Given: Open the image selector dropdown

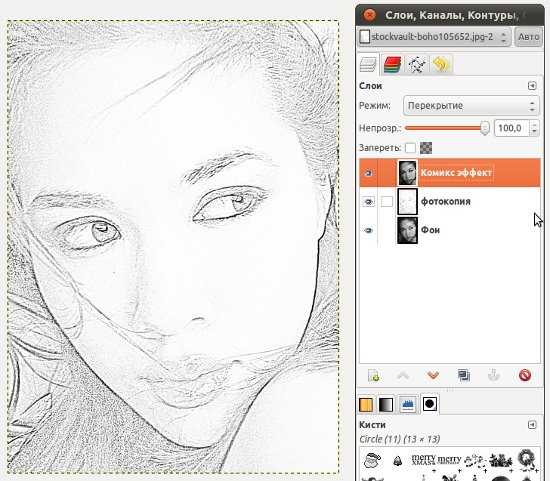Looking at the screenshot, I should pos(435,37).
